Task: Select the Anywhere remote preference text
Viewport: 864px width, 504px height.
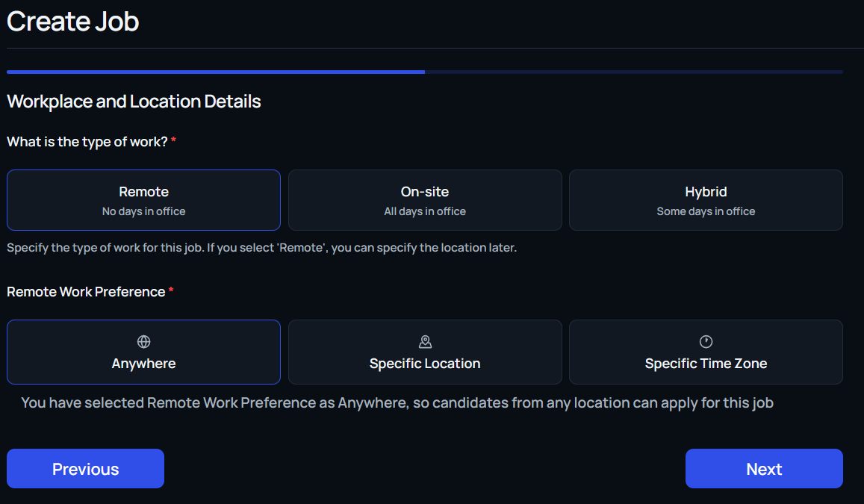Action: pos(143,364)
